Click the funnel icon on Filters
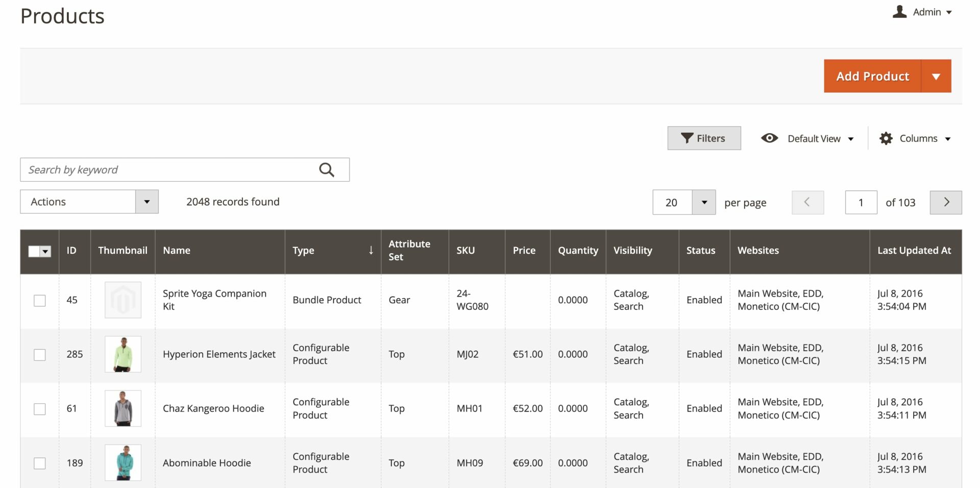The width and height of the screenshot is (980, 488). tap(687, 138)
